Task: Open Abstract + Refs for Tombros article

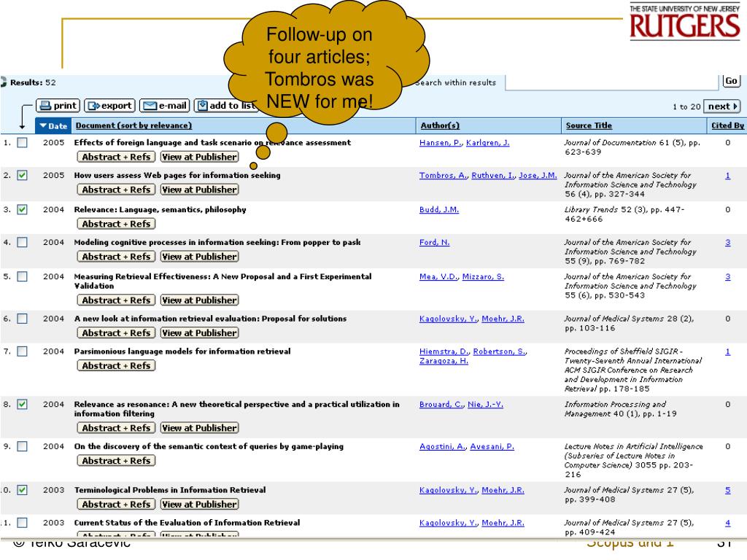Action: [116, 190]
